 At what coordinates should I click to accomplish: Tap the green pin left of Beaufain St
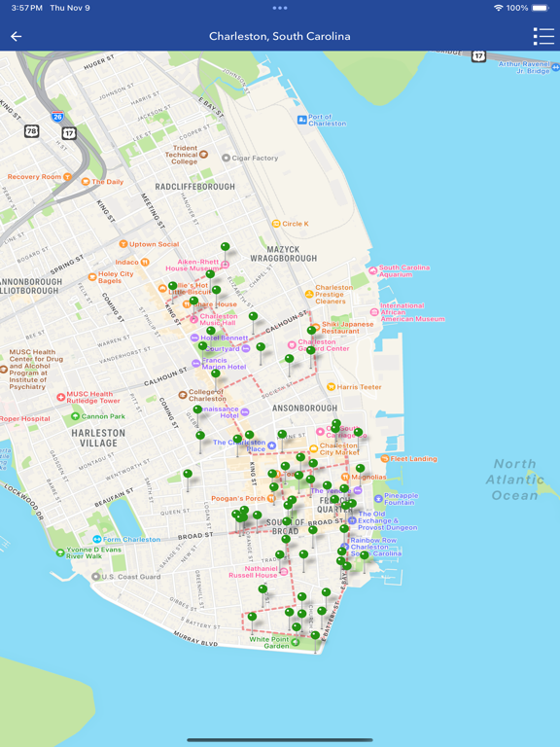pyautogui.click(x=188, y=474)
